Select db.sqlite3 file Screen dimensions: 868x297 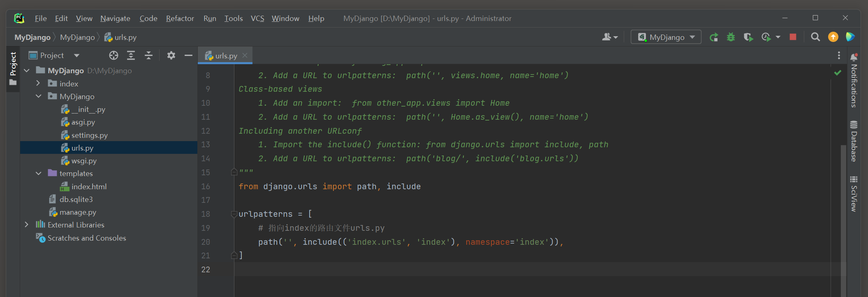tap(71, 200)
